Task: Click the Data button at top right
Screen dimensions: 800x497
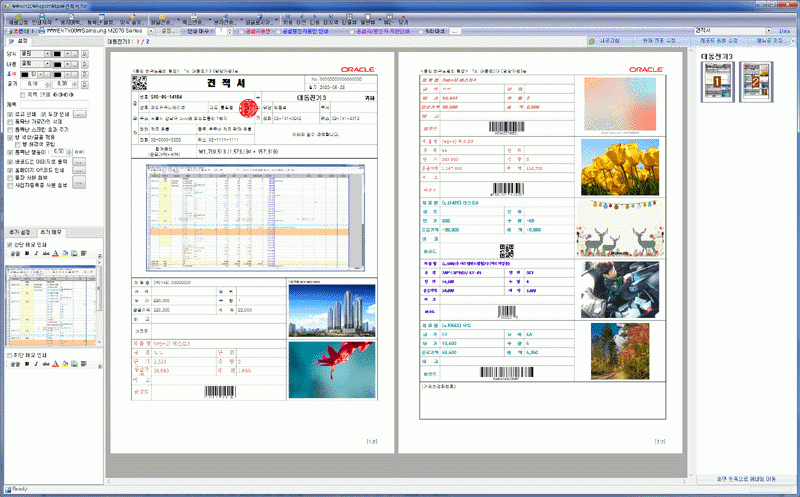Action: point(785,31)
